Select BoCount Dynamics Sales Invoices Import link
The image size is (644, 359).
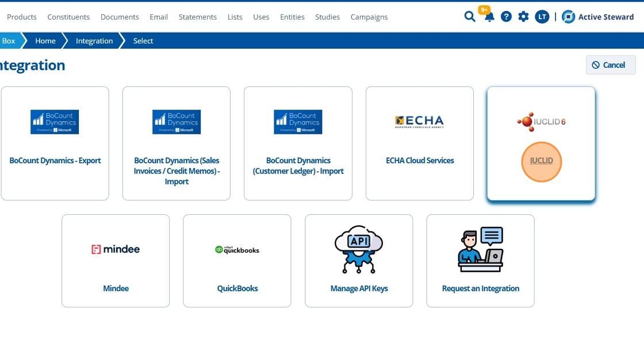[177, 171]
